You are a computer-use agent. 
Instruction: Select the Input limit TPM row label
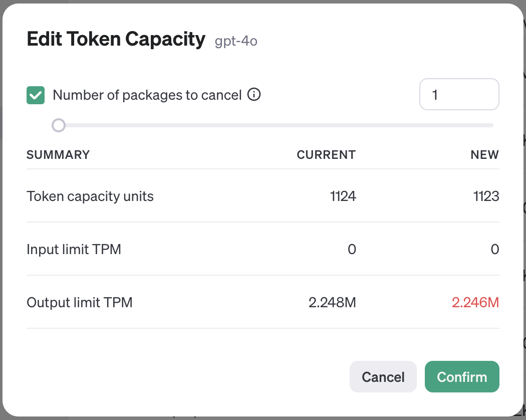click(x=74, y=249)
